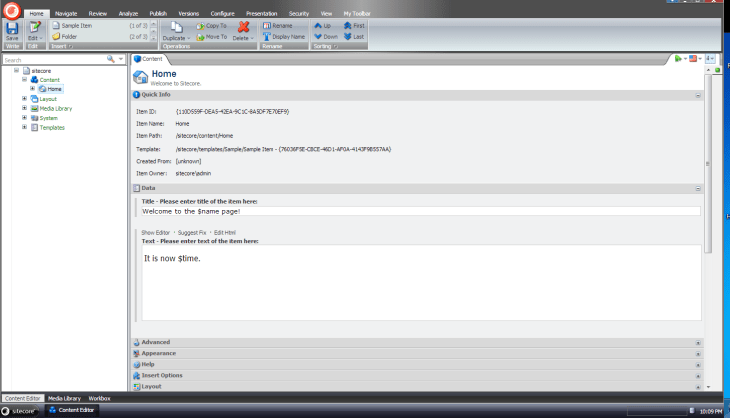The height and width of the screenshot is (418, 730).
Task: Expand the Media Library tree node
Action: click(25, 108)
